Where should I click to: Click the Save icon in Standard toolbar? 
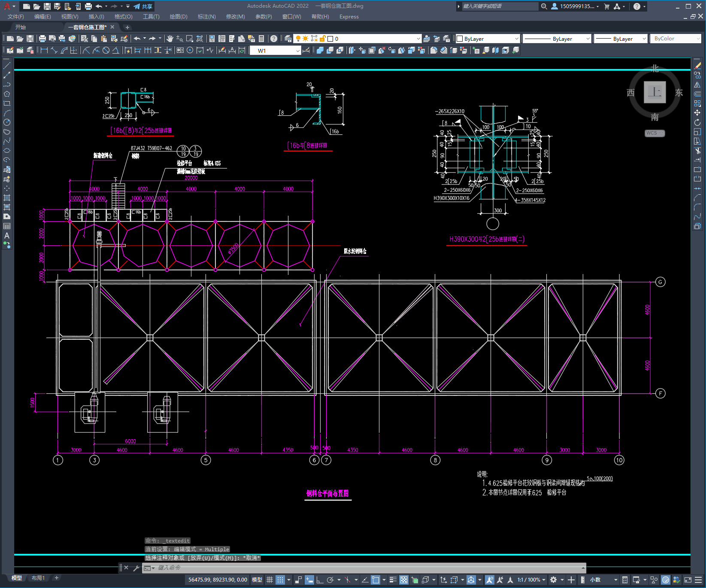(30, 39)
